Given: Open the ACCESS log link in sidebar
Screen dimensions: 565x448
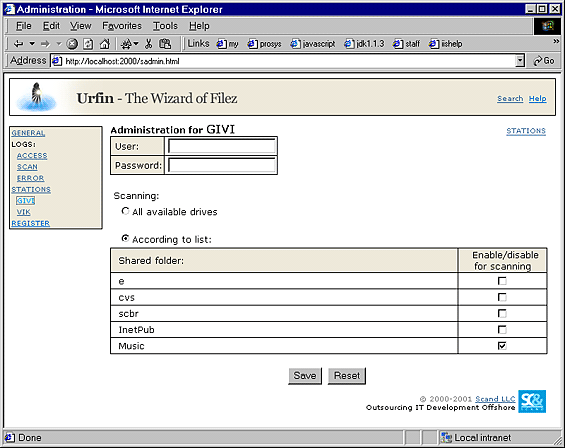Looking at the screenshot, I should 32,156.
